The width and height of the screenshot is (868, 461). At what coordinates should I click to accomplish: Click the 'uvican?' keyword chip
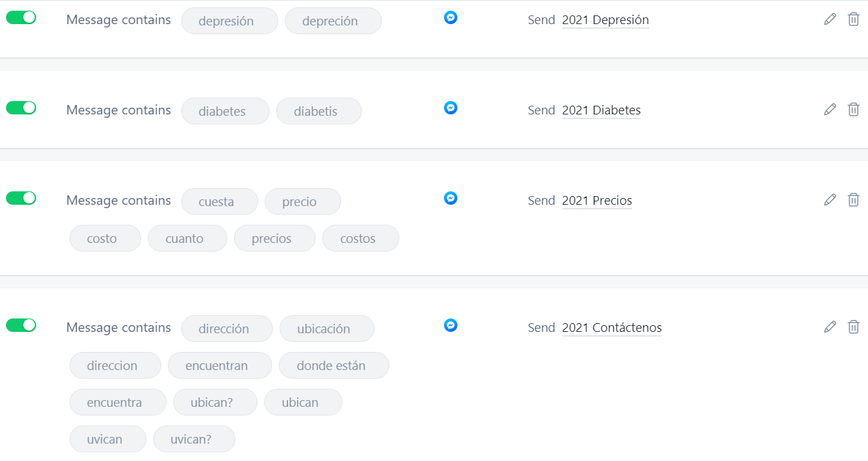coord(194,439)
